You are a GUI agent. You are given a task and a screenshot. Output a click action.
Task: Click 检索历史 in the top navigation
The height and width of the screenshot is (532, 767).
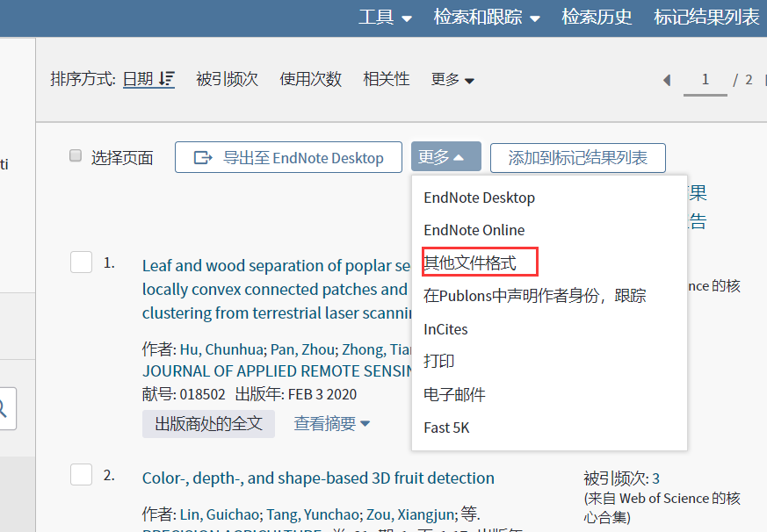click(x=597, y=17)
